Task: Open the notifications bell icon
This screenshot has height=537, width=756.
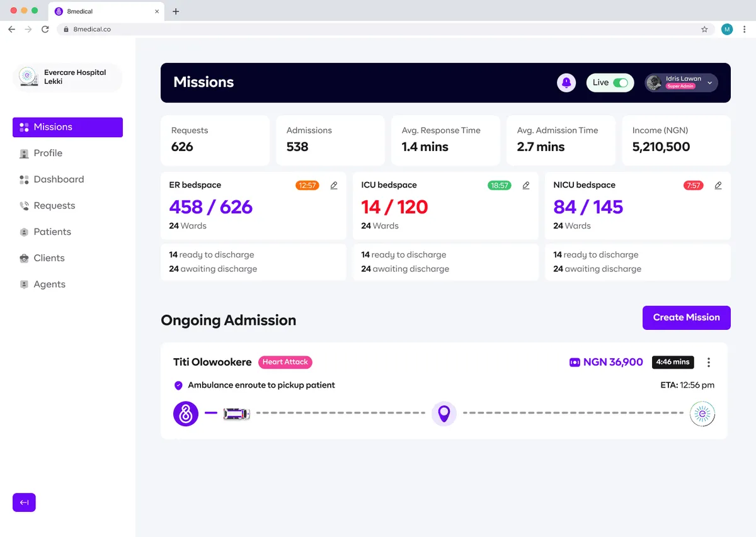Action: tap(566, 82)
